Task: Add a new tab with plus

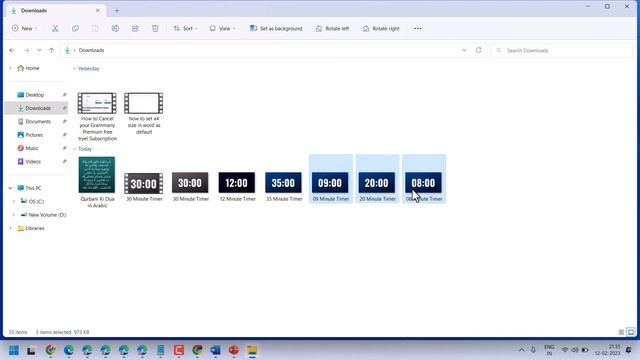Action: click(117, 11)
